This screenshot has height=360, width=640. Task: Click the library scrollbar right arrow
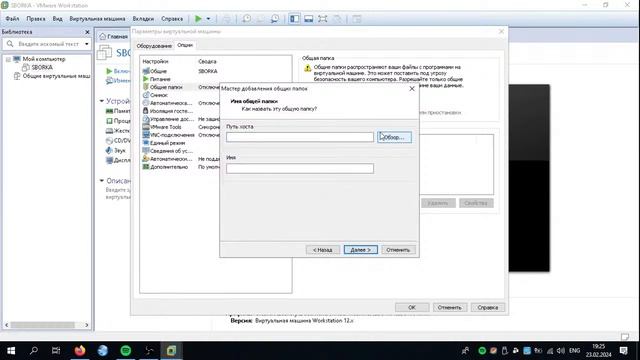(x=87, y=325)
